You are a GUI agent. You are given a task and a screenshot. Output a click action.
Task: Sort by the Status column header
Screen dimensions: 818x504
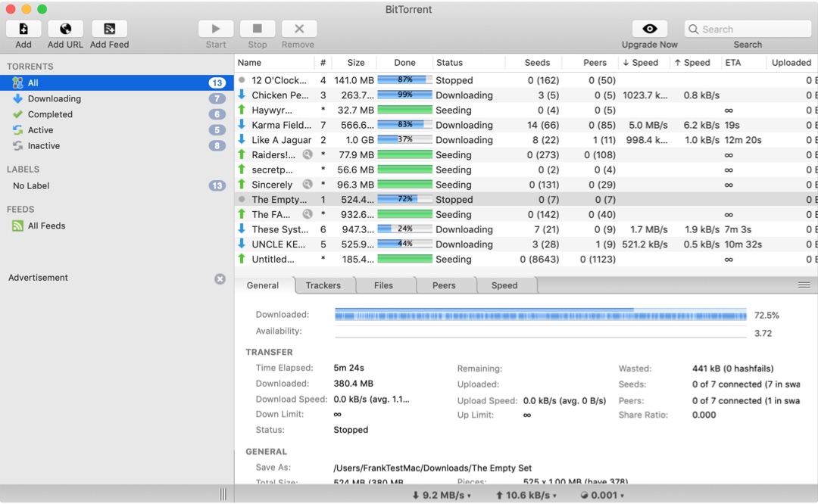click(x=469, y=63)
